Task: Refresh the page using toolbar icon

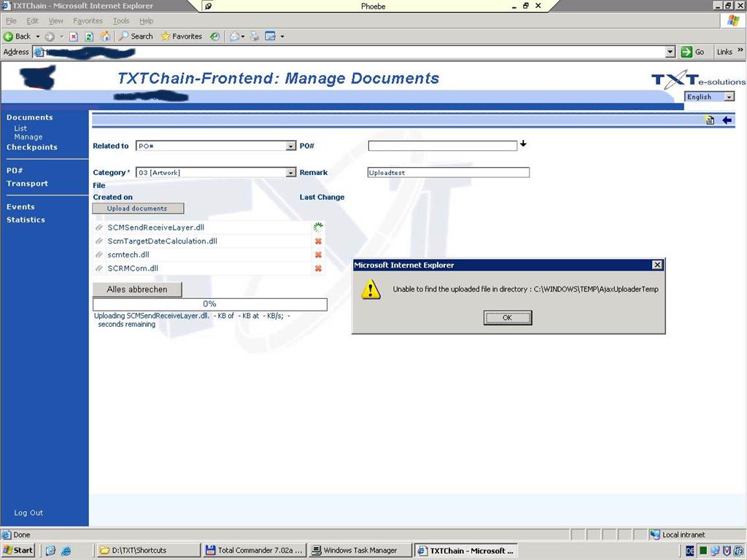Action: point(88,36)
